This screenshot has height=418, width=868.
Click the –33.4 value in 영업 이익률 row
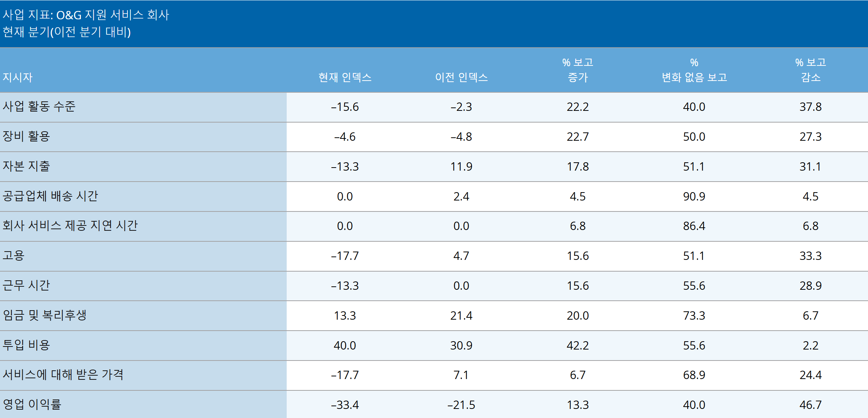(x=345, y=405)
